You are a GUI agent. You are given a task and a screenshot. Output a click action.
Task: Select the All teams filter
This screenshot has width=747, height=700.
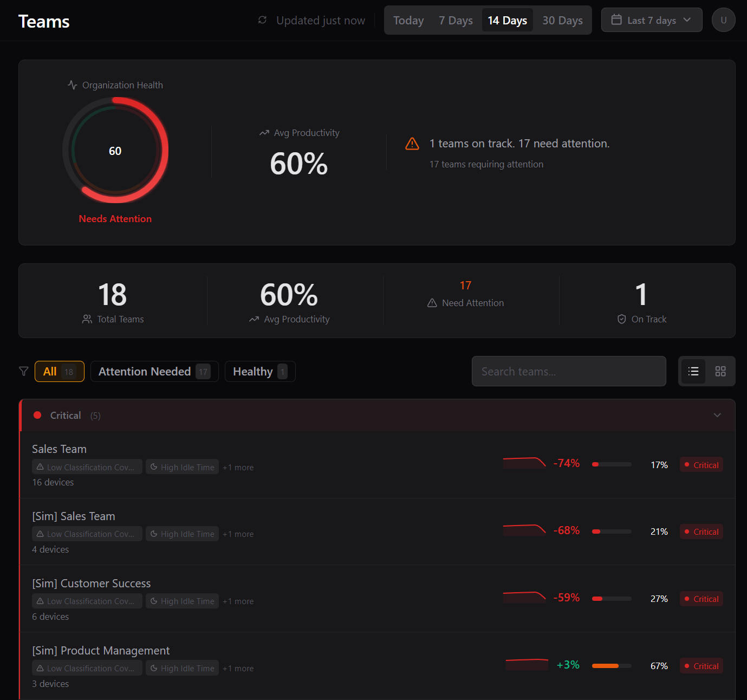point(59,371)
